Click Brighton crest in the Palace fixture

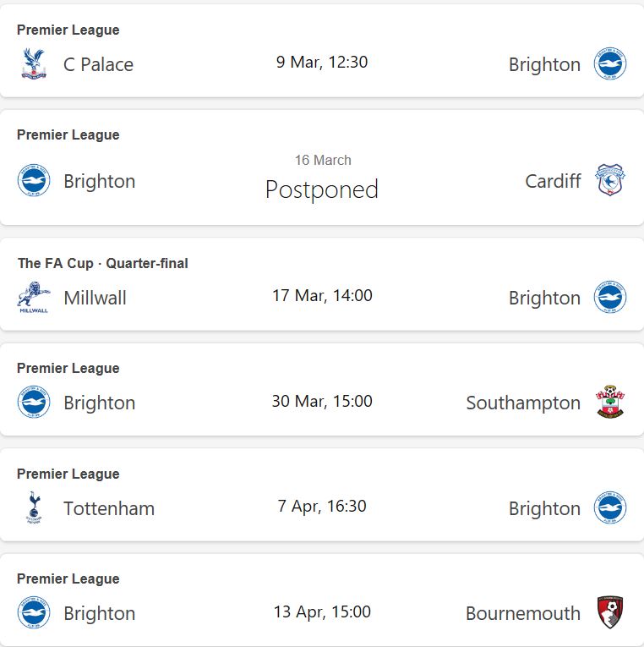click(609, 64)
